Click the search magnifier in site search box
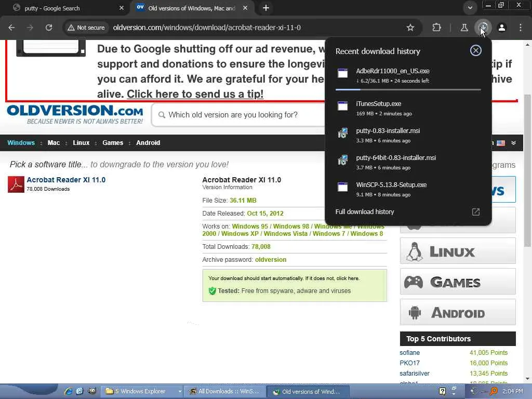The image size is (532, 399). (x=162, y=115)
